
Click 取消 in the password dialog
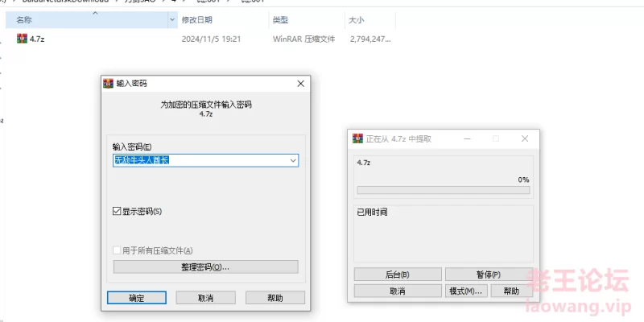click(206, 298)
